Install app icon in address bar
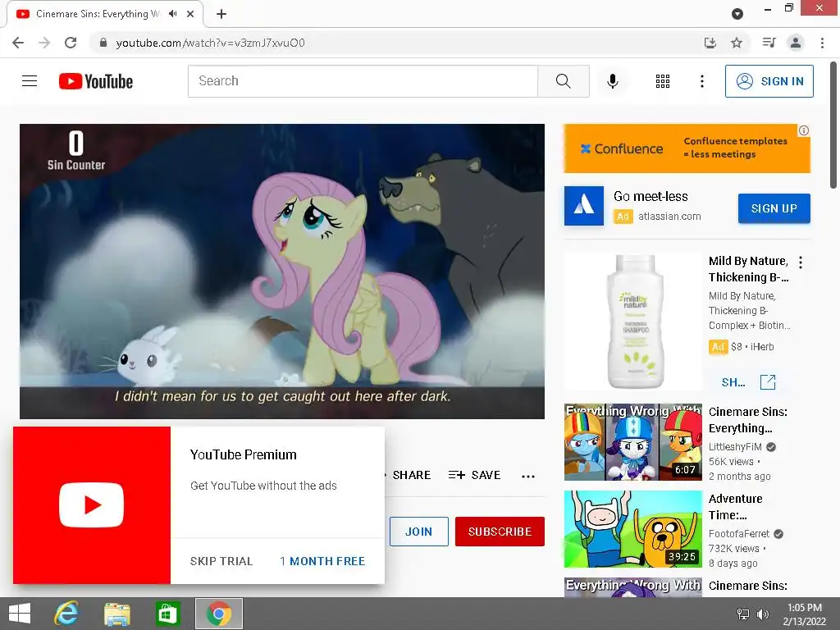The height and width of the screenshot is (630, 840). click(710, 43)
